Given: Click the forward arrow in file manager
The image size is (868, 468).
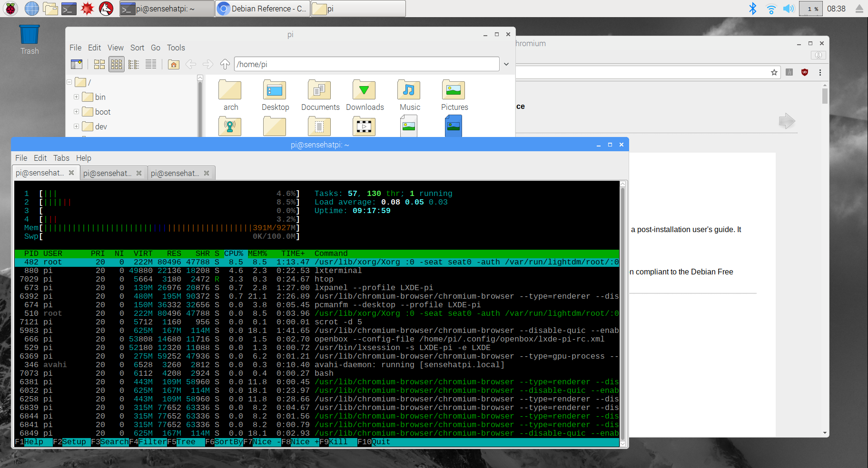Looking at the screenshot, I should click(208, 64).
